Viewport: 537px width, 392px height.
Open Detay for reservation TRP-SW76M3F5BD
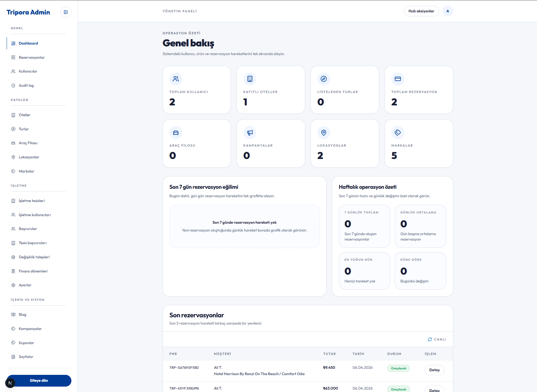point(434,370)
